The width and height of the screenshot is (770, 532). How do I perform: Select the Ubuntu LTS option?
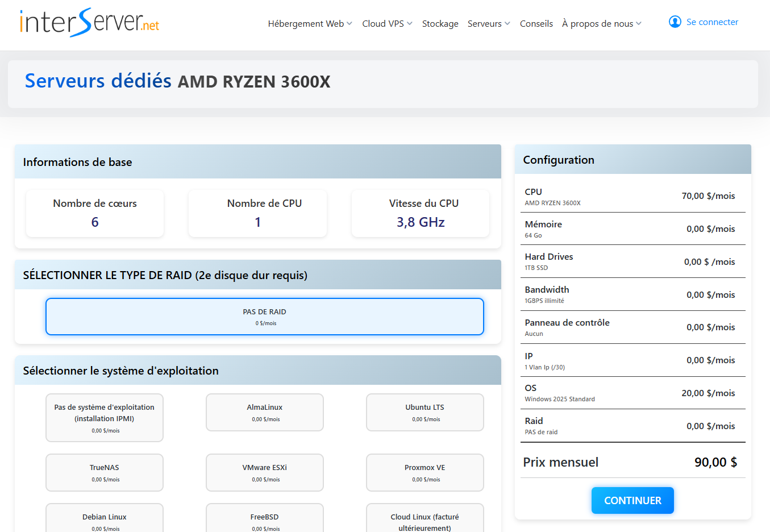[424, 413]
